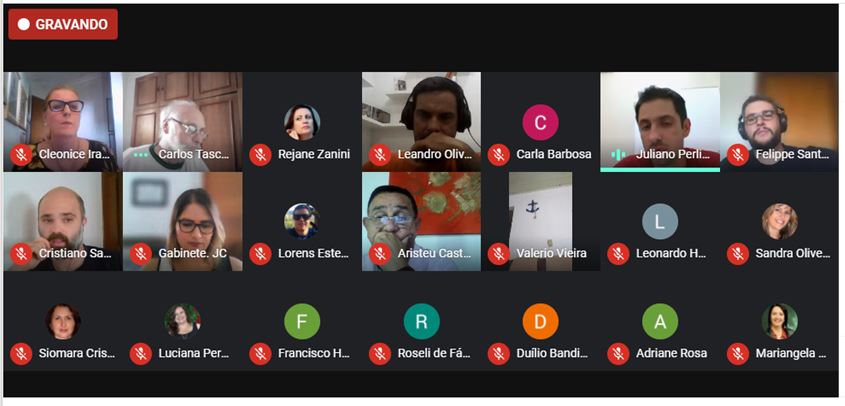Click Mariangela's round profile photo
The height and width of the screenshot is (406, 845).
point(779,321)
